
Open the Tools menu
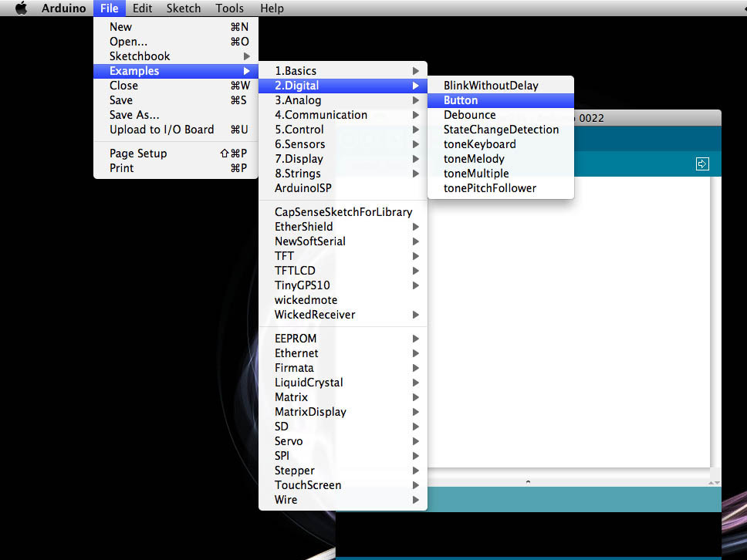pos(229,8)
